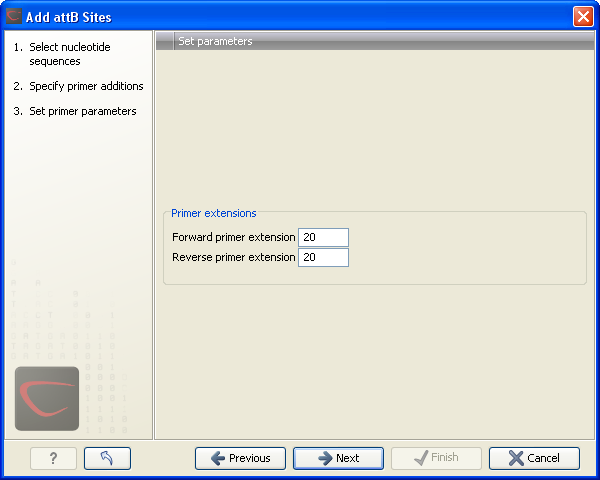600x480 pixels.
Task: Click the application icon in the title bar
Action: [x=14, y=16]
